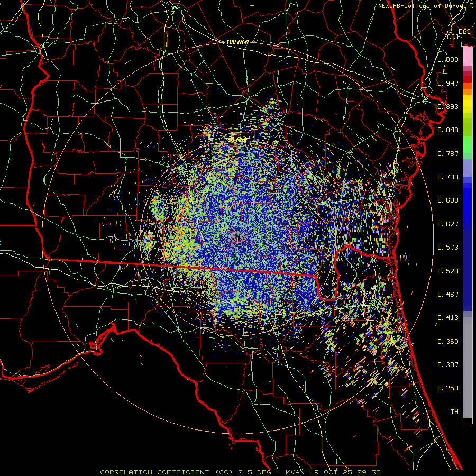Click the KVAX station identifier in the caption
The width and height of the screenshot is (476, 476).
pyautogui.click(x=296, y=472)
